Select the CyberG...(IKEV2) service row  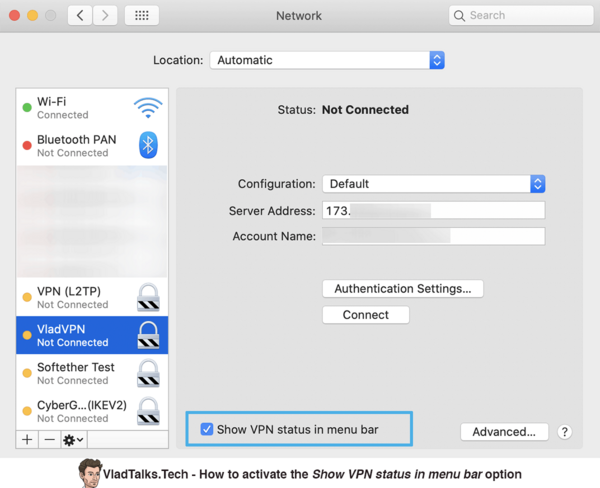point(92,411)
